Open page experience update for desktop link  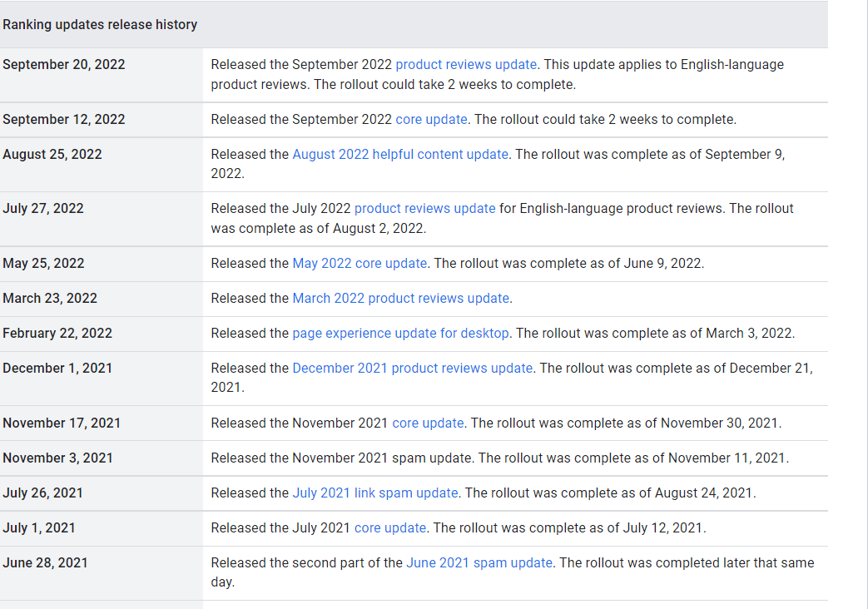pyautogui.click(x=401, y=334)
